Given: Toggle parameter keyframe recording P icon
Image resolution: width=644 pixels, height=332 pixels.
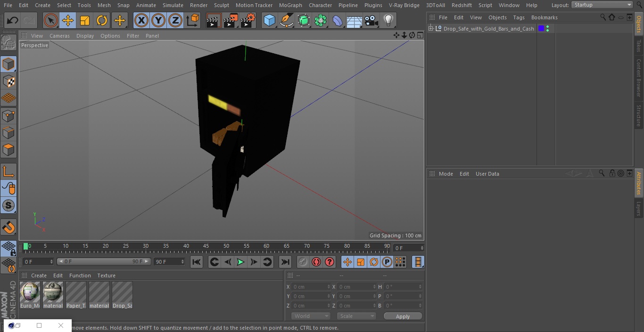Looking at the screenshot, I should tap(387, 262).
